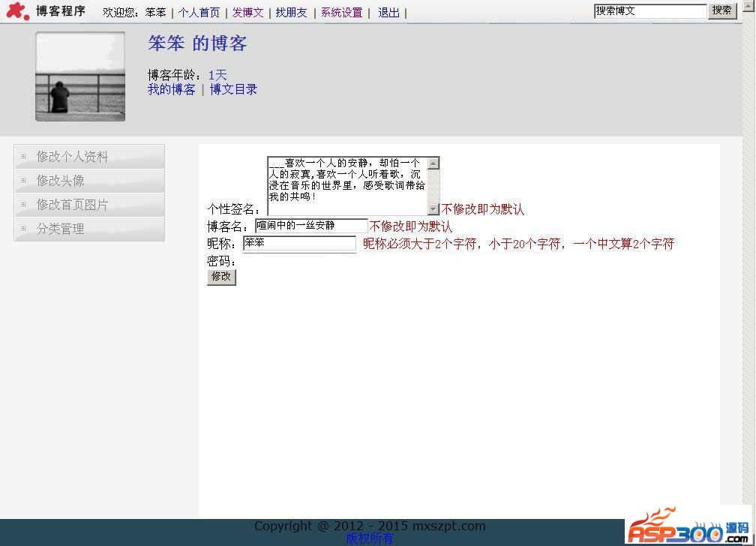Click the signature textarea scroll down arrow

(433, 208)
